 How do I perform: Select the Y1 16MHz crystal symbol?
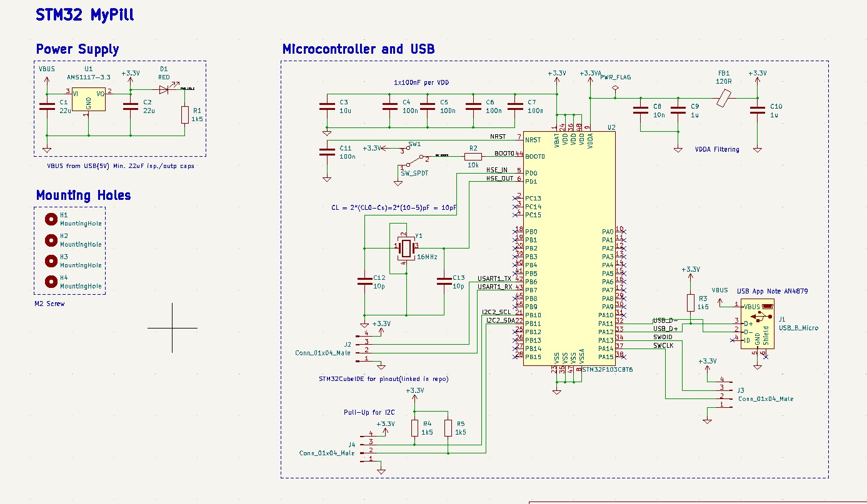pyautogui.click(x=406, y=249)
